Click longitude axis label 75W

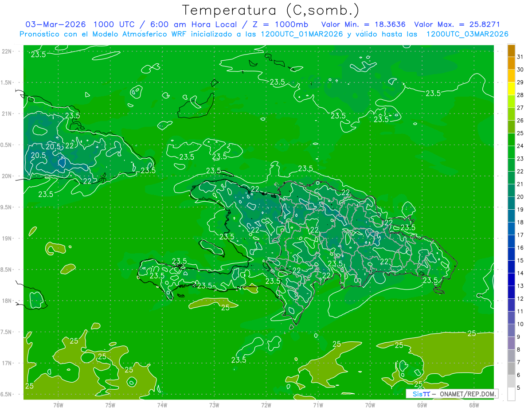pos(110,405)
